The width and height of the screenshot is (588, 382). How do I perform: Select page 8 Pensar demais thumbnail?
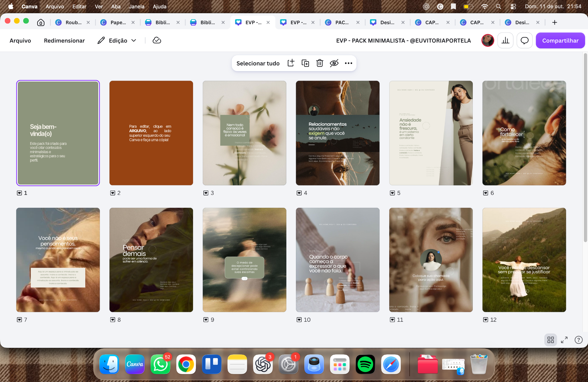(151, 260)
